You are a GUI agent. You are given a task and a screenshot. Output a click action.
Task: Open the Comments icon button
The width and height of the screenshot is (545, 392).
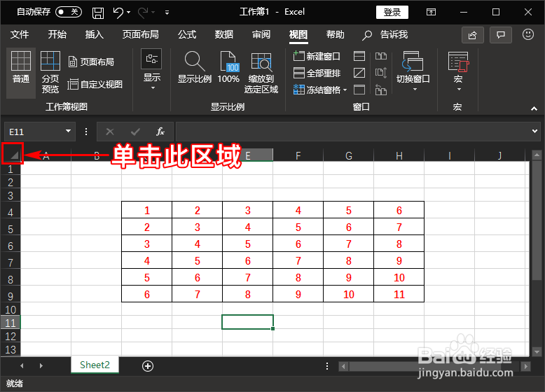[x=500, y=35]
